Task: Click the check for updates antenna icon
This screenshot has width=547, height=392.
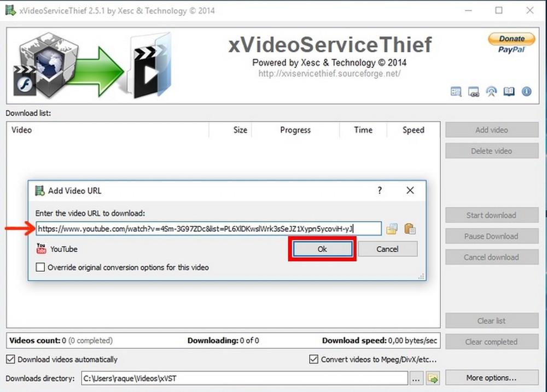Action: coord(491,92)
